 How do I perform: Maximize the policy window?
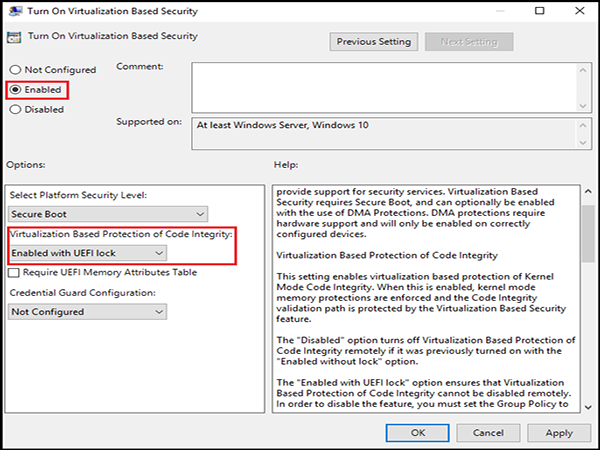coord(540,11)
